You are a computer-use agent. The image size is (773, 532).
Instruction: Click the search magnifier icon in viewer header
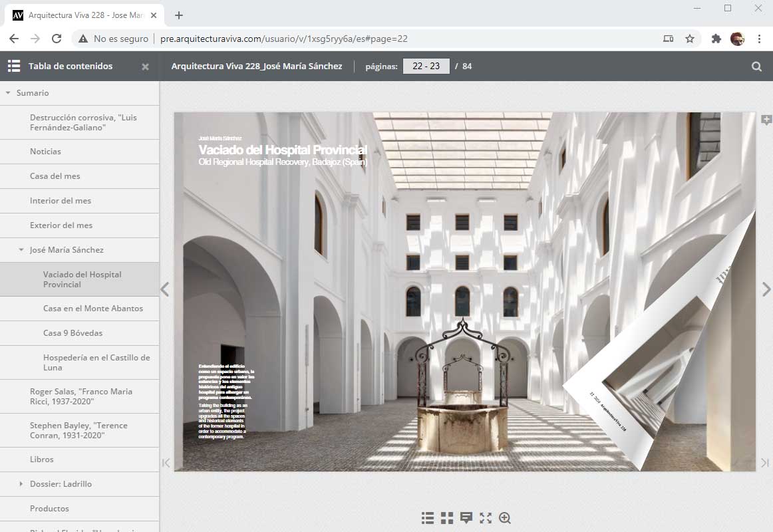[x=756, y=66]
